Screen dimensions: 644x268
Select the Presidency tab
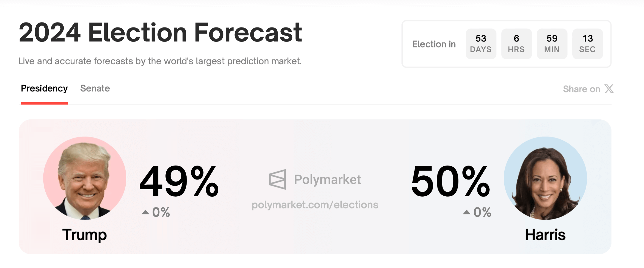click(x=44, y=88)
